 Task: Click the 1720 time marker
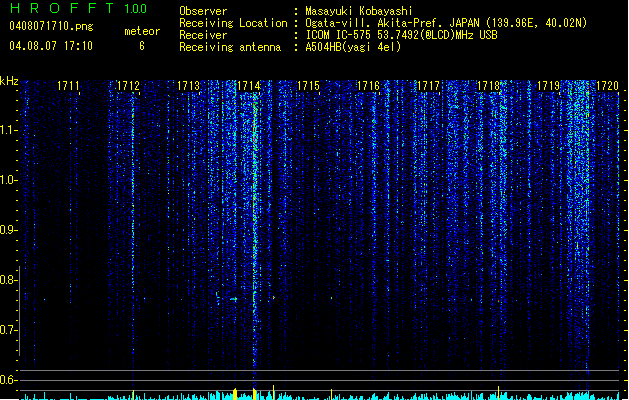[607, 86]
